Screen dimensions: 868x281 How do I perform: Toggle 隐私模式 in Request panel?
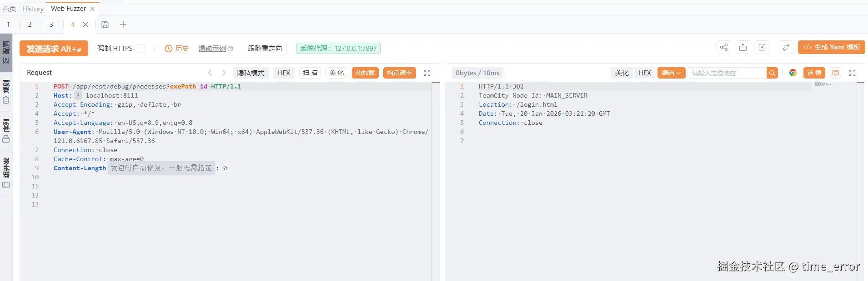click(x=251, y=73)
